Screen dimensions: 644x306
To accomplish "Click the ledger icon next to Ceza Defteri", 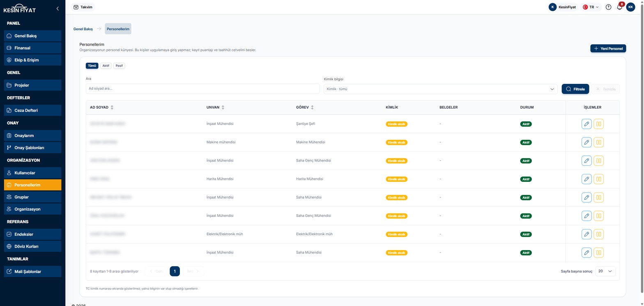I will coord(9,110).
